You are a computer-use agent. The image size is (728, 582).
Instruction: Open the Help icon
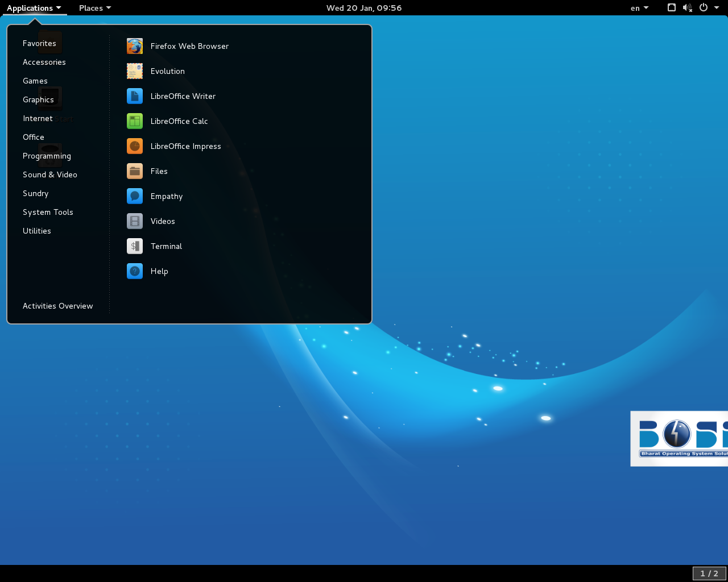coord(135,271)
